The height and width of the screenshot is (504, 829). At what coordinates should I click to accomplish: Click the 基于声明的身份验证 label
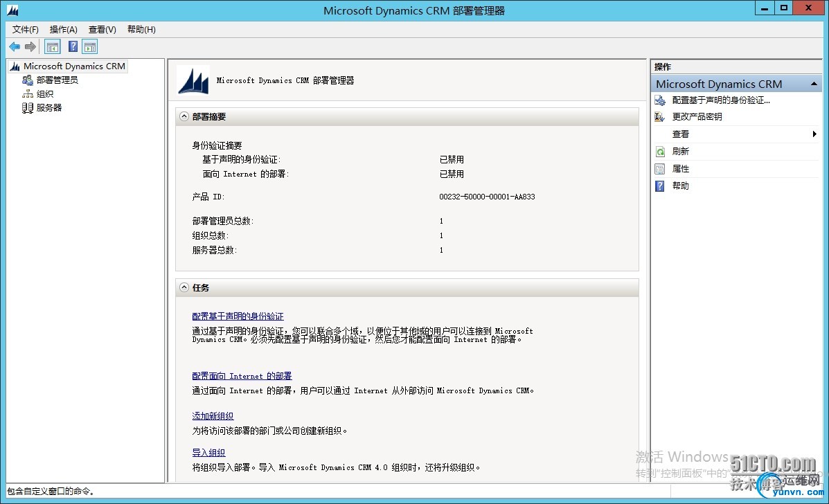[x=241, y=159]
